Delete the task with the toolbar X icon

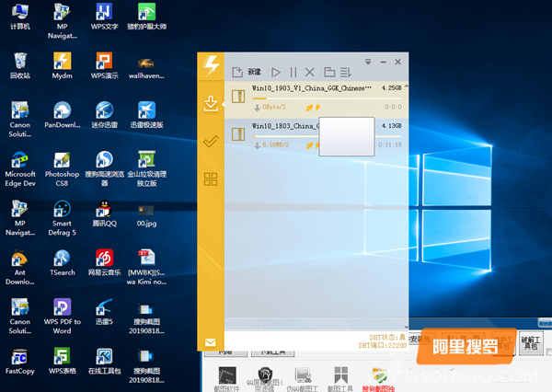310,73
